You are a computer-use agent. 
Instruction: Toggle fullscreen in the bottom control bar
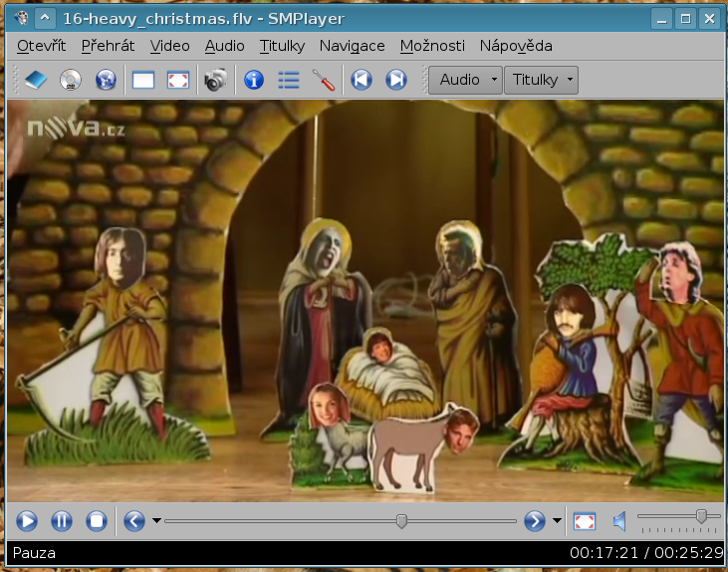tap(585, 521)
